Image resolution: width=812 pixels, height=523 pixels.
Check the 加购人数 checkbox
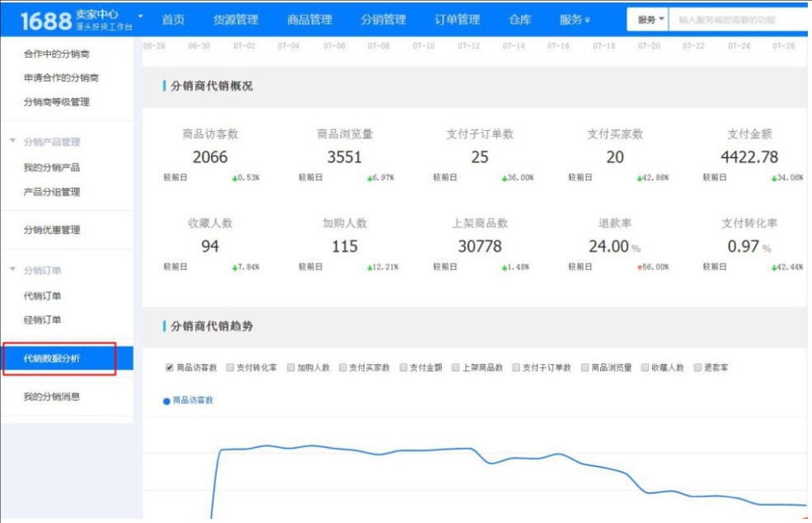click(290, 367)
